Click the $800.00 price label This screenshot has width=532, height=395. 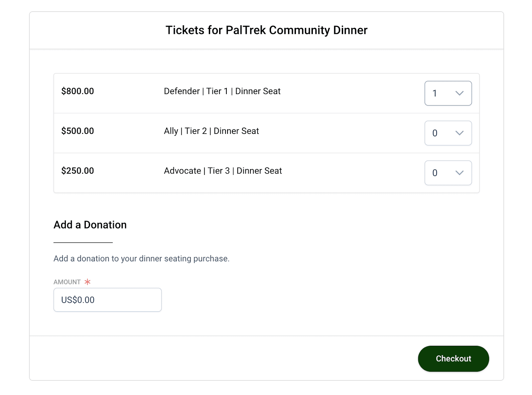point(77,91)
